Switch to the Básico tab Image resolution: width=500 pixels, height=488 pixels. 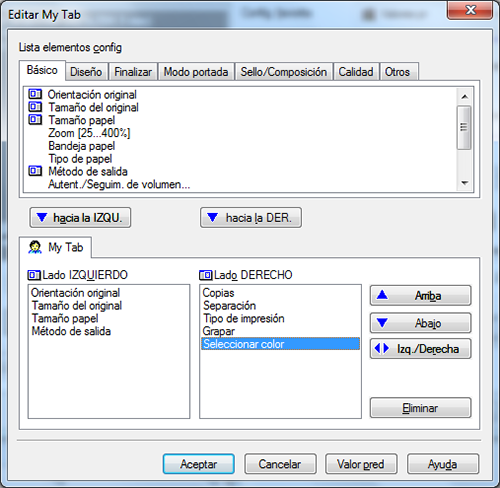point(42,70)
